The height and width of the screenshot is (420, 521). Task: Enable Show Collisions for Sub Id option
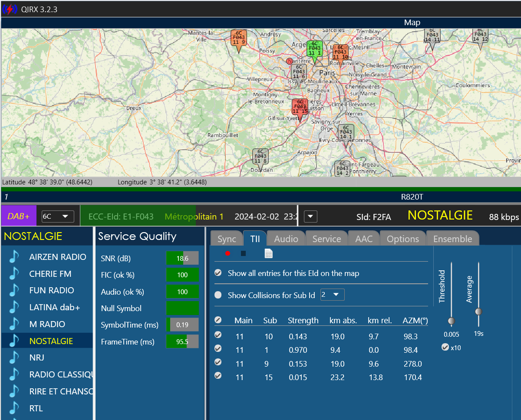point(218,295)
